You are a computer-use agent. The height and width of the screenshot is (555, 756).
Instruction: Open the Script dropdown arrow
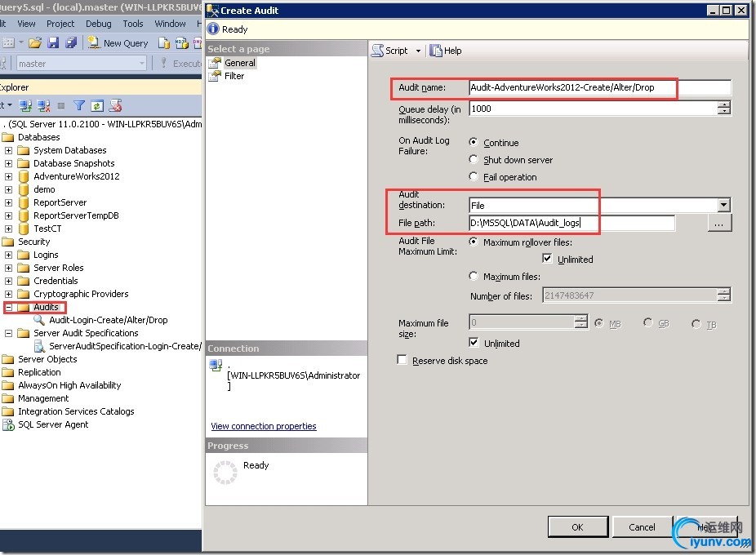point(418,51)
